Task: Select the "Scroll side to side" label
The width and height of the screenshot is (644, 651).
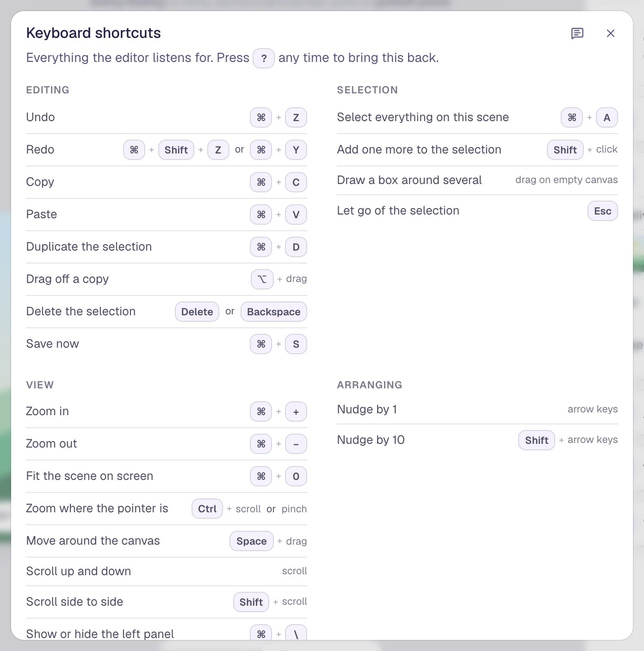Action: point(75,602)
